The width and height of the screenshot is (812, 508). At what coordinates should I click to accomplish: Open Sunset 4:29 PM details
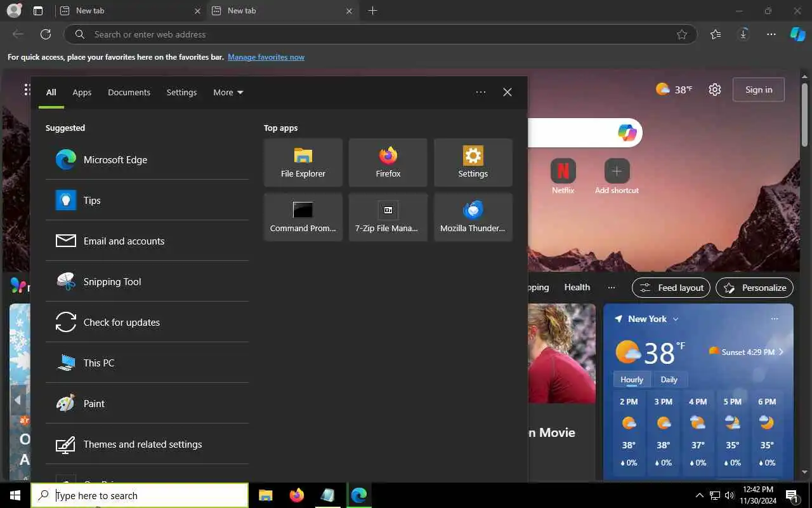pos(747,352)
